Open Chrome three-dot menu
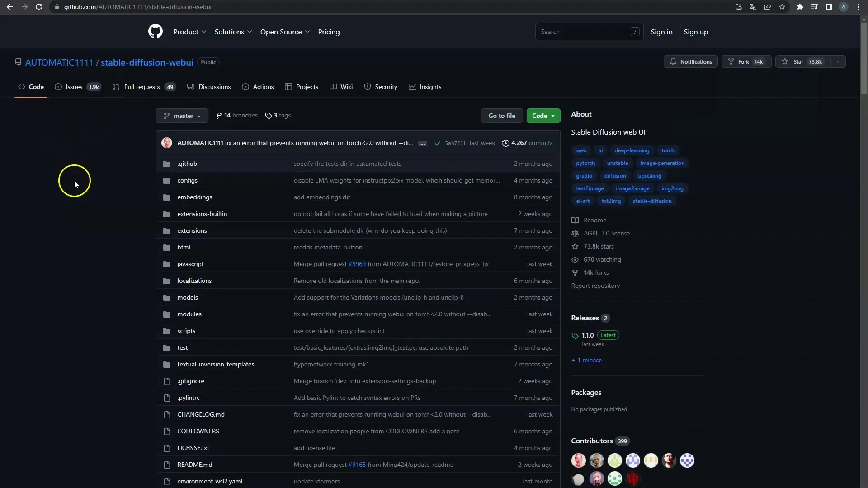The image size is (868, 488). click(x=858, y=7)
